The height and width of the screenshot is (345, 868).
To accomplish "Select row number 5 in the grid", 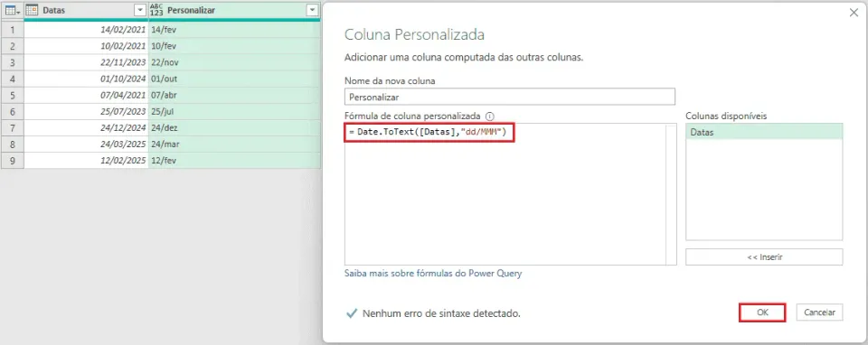I will [12, 95].
